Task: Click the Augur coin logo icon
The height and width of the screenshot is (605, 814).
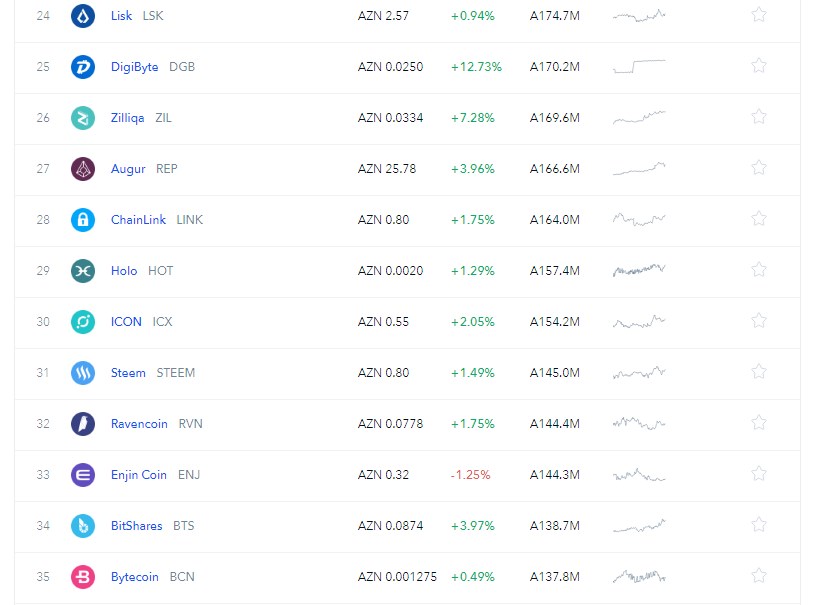Action: pos(83,169)
